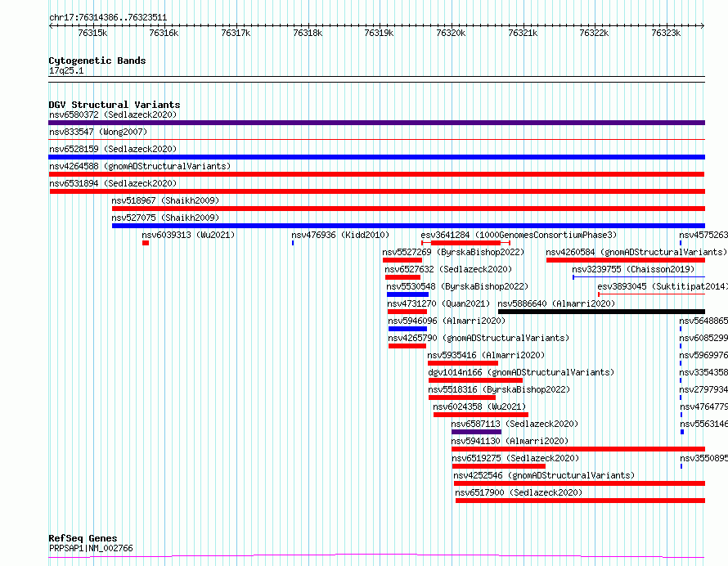Click red bar under nsv6517900
This screenshot has height=566, width=728.
click(581, 501)
